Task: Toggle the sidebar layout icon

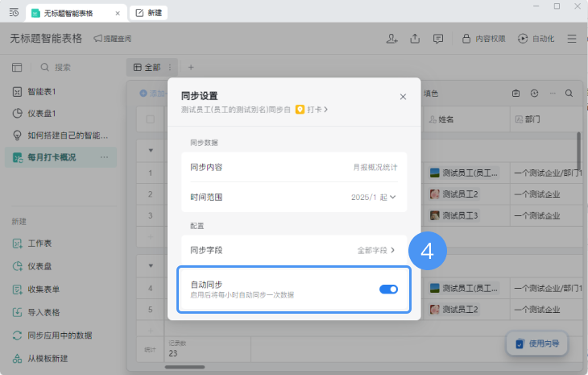Action: tap(17, 67)
